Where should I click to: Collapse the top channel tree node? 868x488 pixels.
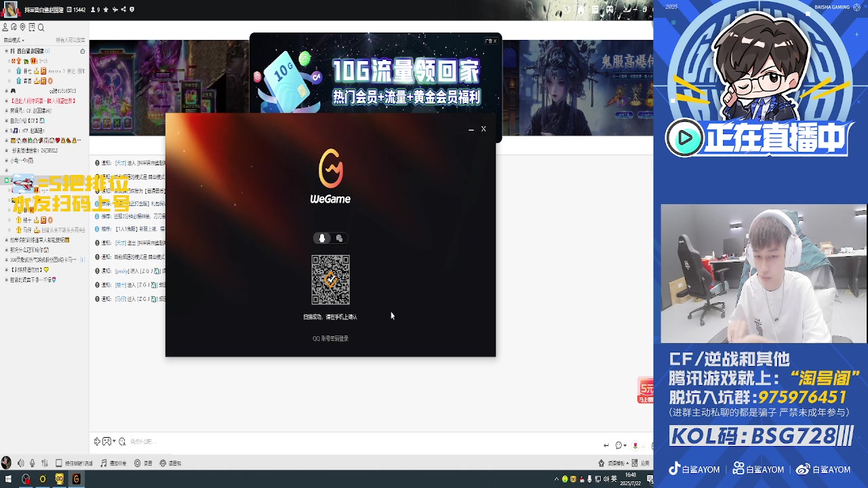(7, 51)
